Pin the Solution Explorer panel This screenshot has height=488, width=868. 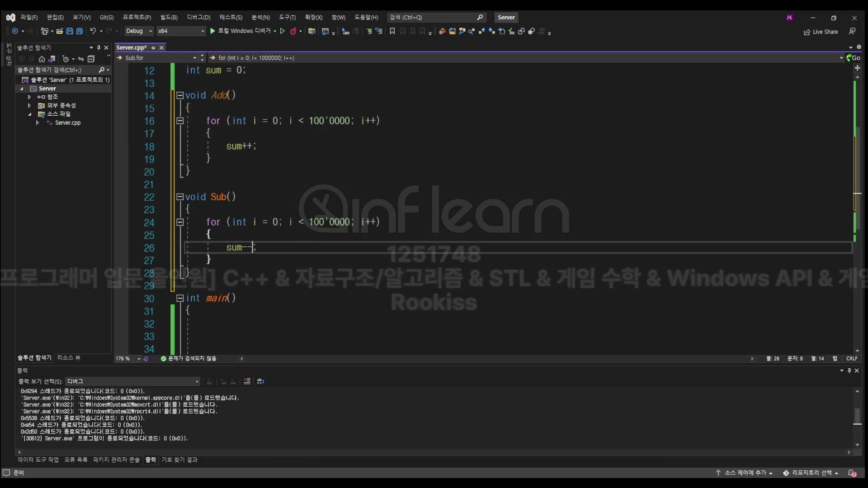[x=99, y=47]
